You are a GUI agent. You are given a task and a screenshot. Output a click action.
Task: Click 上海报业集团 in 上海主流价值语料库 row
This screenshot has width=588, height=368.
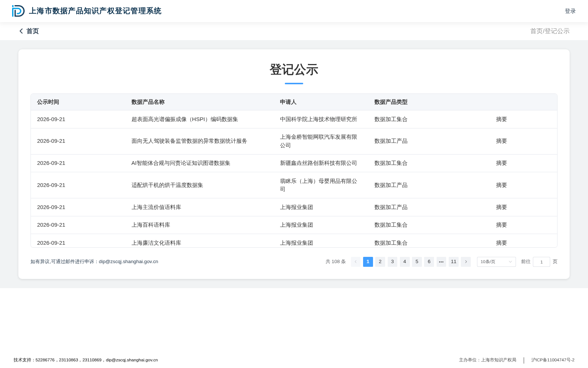(x=297, y=207)
